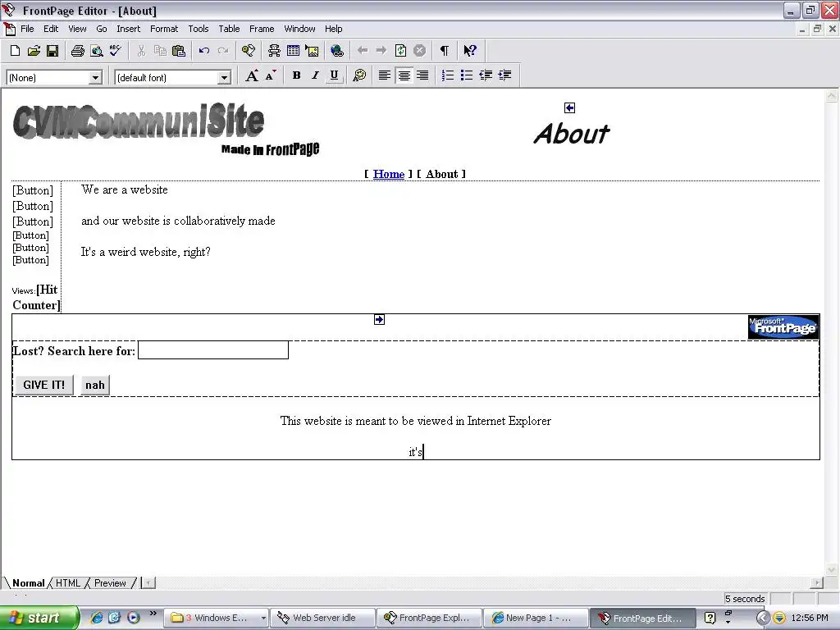Decrease indent of the paragraph
This screenshot has width=840, height=630.
(486, 75)
